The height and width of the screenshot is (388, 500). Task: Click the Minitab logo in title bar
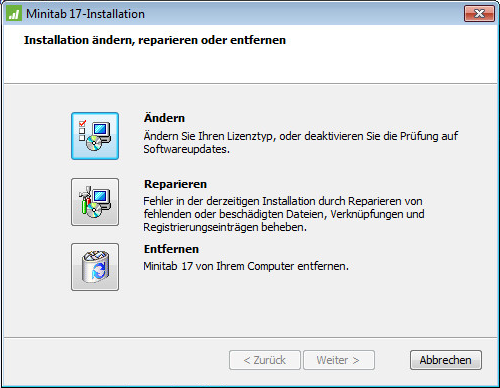click(x=14, y=14)
